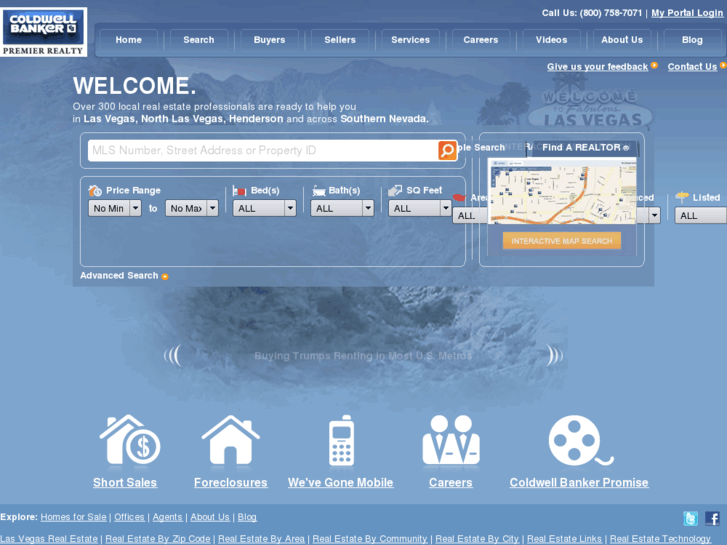
Task: Click Give us your feedback link
Action: [x=597, y=67]
